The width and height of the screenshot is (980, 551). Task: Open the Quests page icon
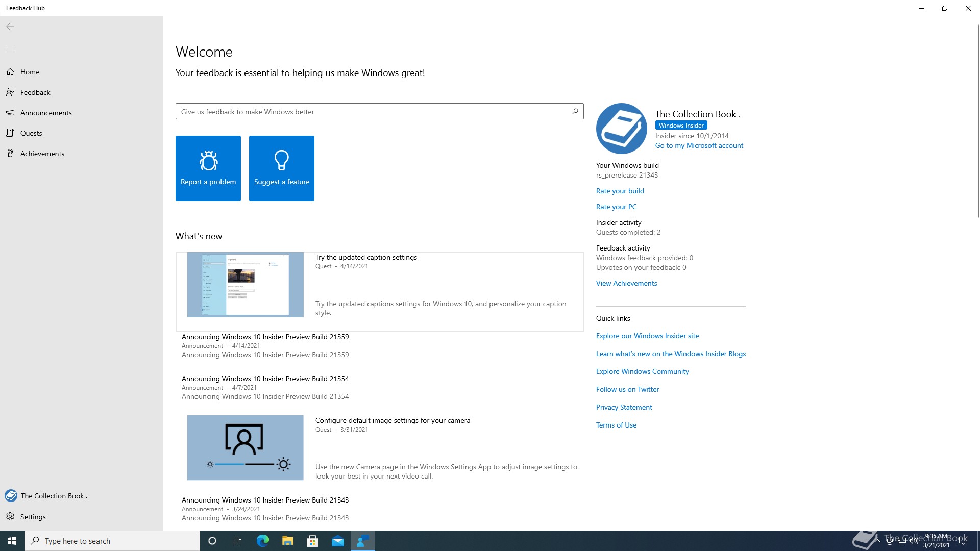pos(10,133)
